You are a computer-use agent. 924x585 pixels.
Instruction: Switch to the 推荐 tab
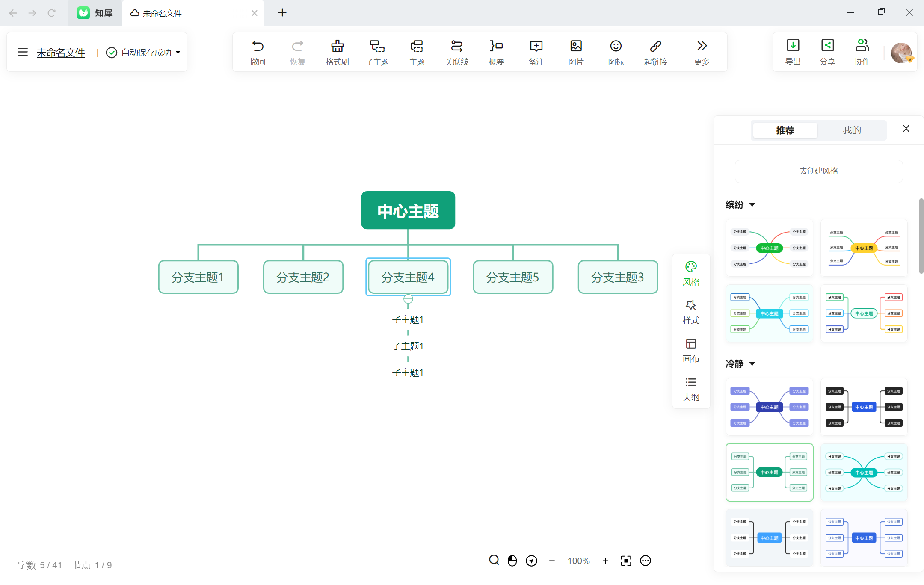(x=785, y=130)
